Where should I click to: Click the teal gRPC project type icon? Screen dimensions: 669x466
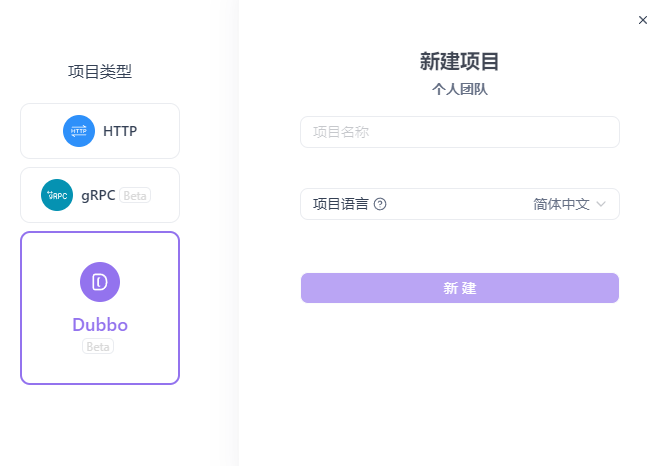pos(57,195)
